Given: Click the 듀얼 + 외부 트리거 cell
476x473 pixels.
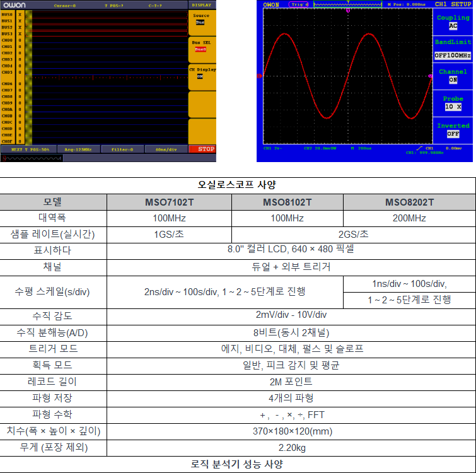Looking at the screenshot, I should [x=291, y=267].
